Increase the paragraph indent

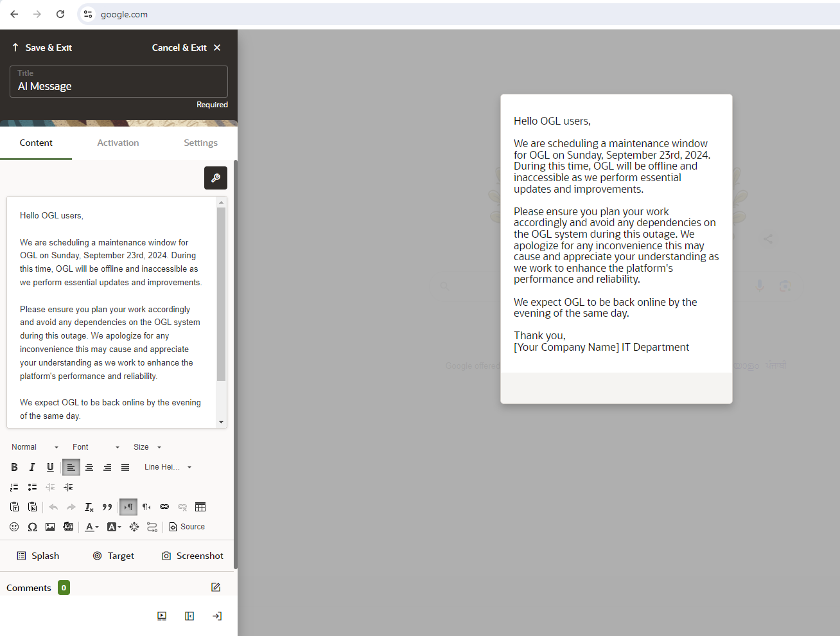point(68,487)
